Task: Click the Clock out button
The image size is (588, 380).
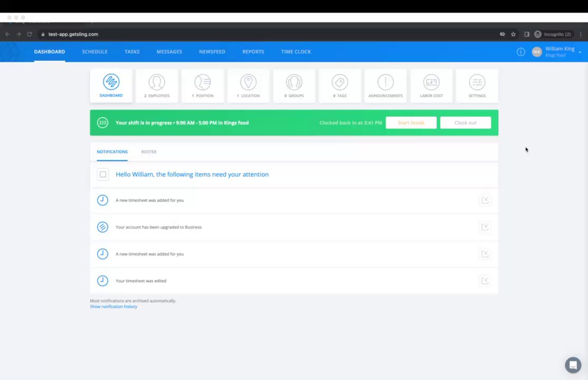Action: (466, 122)
